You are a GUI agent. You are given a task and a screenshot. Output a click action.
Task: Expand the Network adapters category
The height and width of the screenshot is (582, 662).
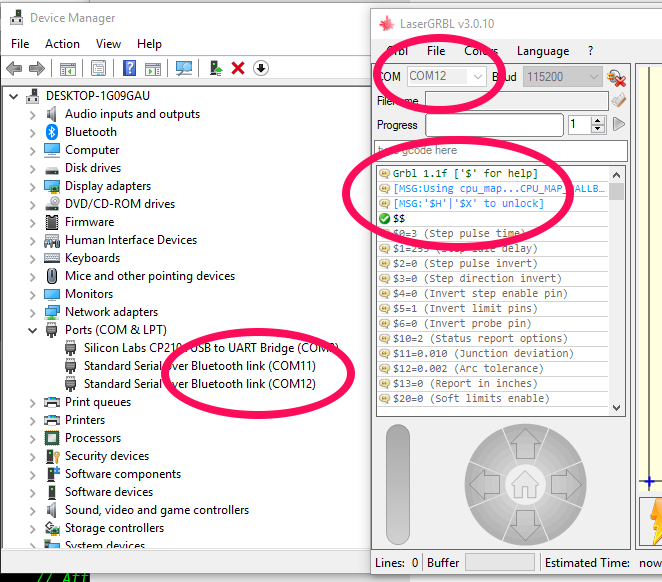coord(33,312)
